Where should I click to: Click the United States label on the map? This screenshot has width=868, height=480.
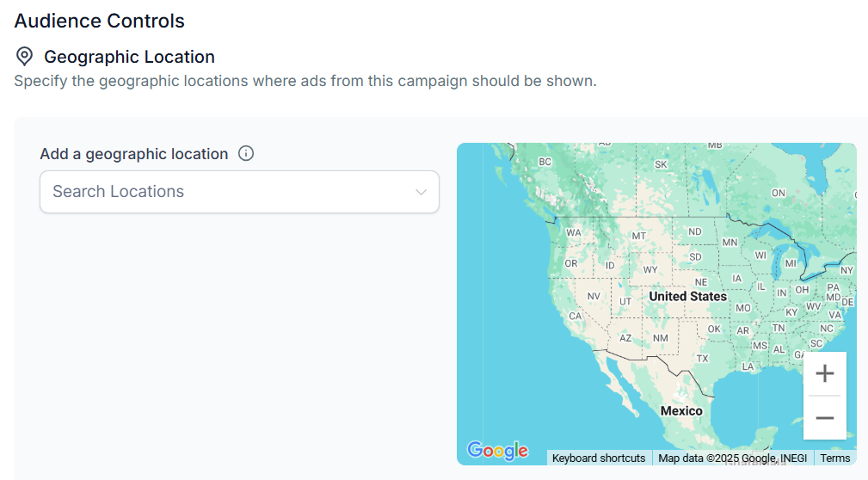(x=687, y=297)
